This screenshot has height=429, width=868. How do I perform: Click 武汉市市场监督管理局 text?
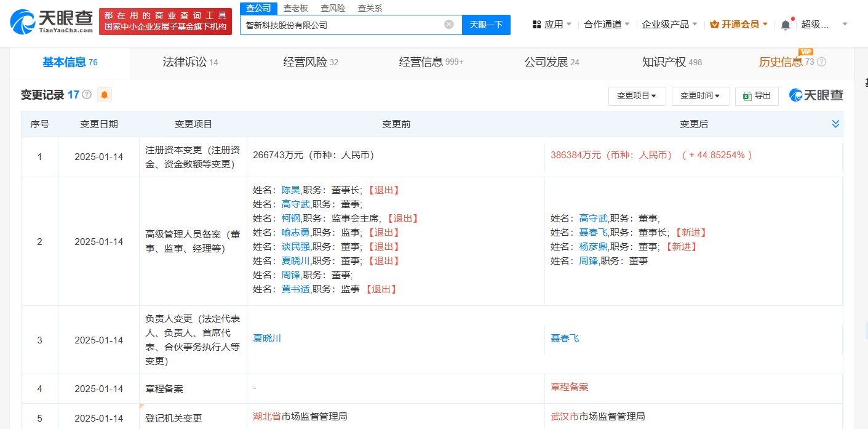pyautogui.click(x=598, y=417)
